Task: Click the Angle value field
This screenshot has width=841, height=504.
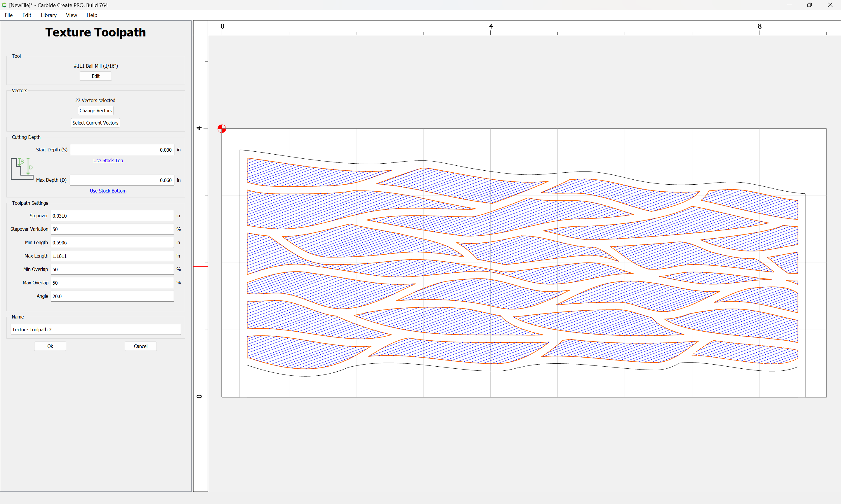Action: (112, 296)
